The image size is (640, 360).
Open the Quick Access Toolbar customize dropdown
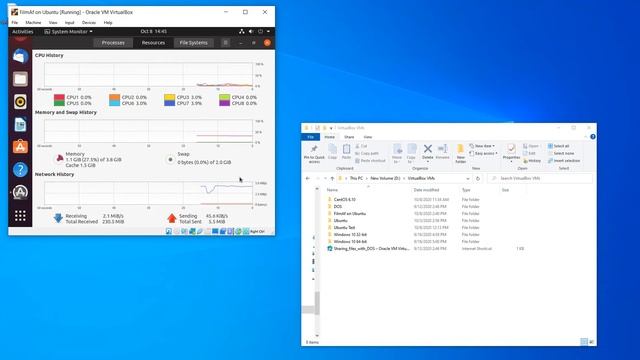coord(331,128)
